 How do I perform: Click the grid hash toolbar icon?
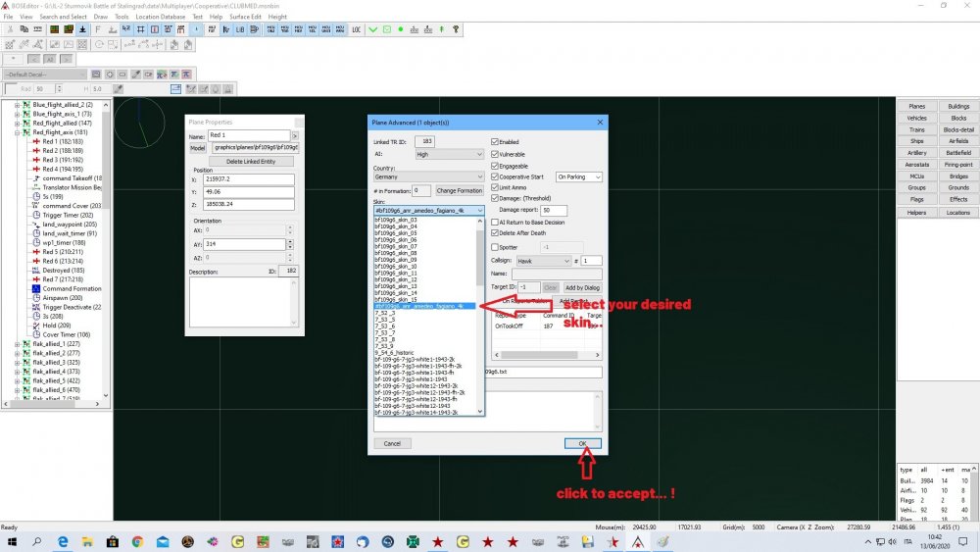(142, 30)
